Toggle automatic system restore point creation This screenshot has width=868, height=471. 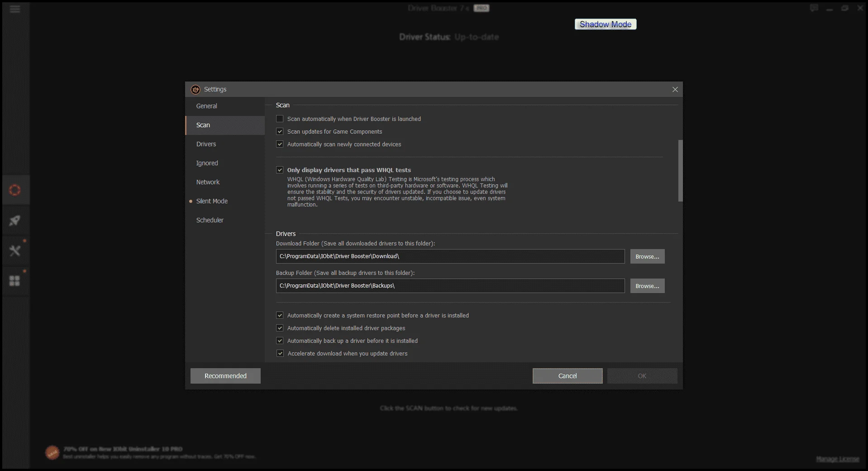point(280,315)
